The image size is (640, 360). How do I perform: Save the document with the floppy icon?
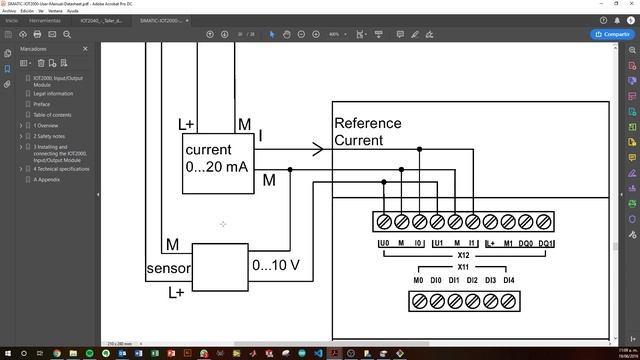click(8, 35)
